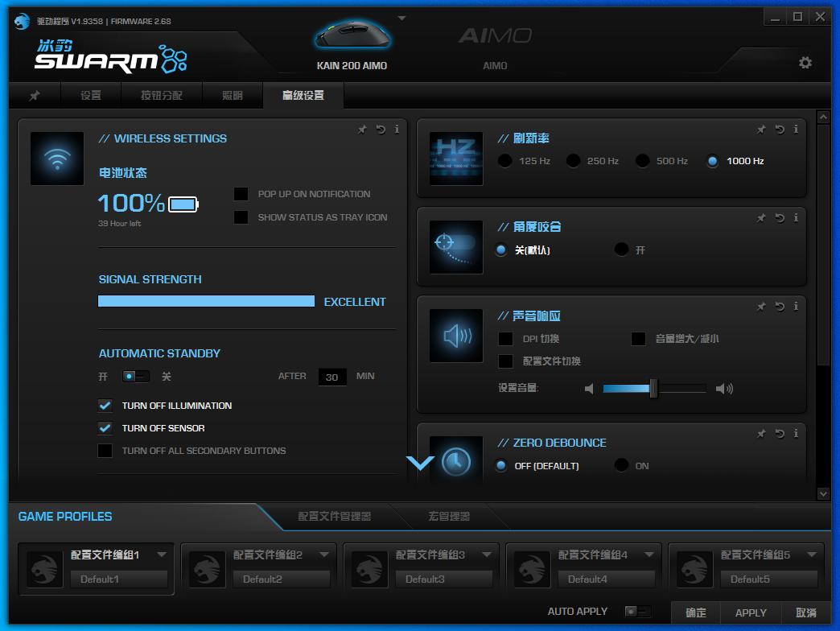
Task: Click the HZ polling rate panel icon
Action: [455, 158]
